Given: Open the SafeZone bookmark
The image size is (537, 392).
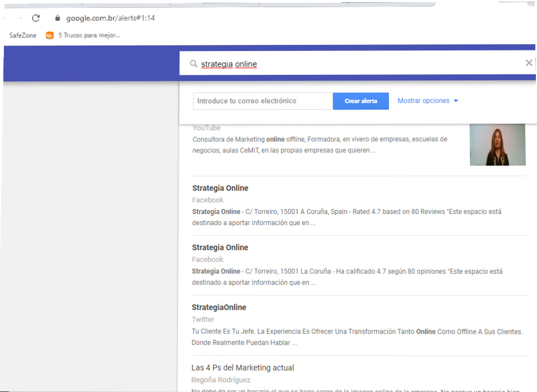Looking at the screenshot, I should pos(23,35).
